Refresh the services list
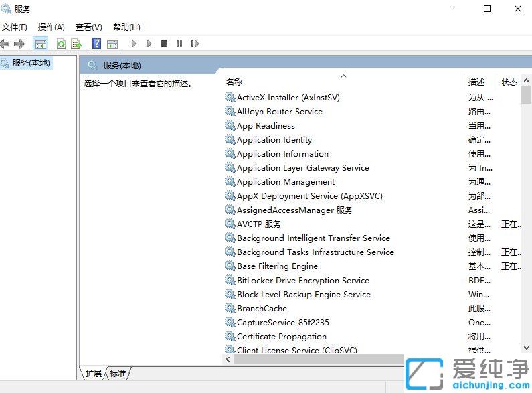 click(61, 44)
